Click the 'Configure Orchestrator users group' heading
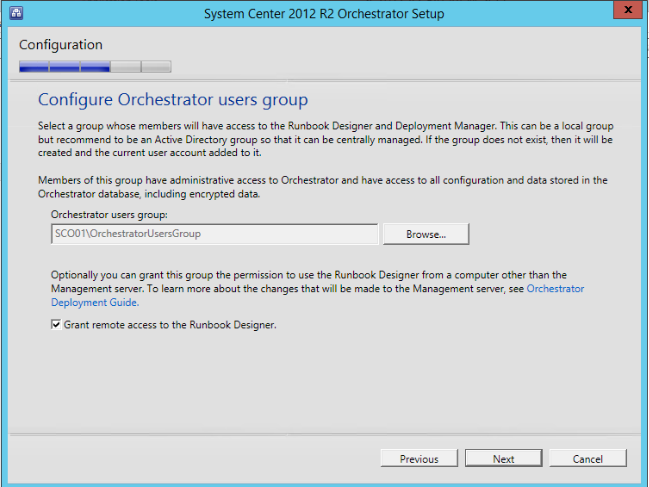The image size is (649, 487). pos(172,100)
